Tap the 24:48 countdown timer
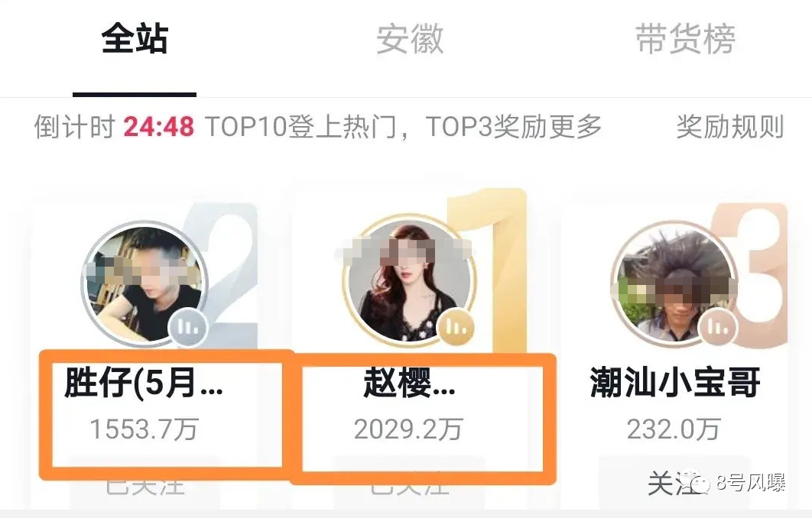The image size is (812, 518). 159,127
